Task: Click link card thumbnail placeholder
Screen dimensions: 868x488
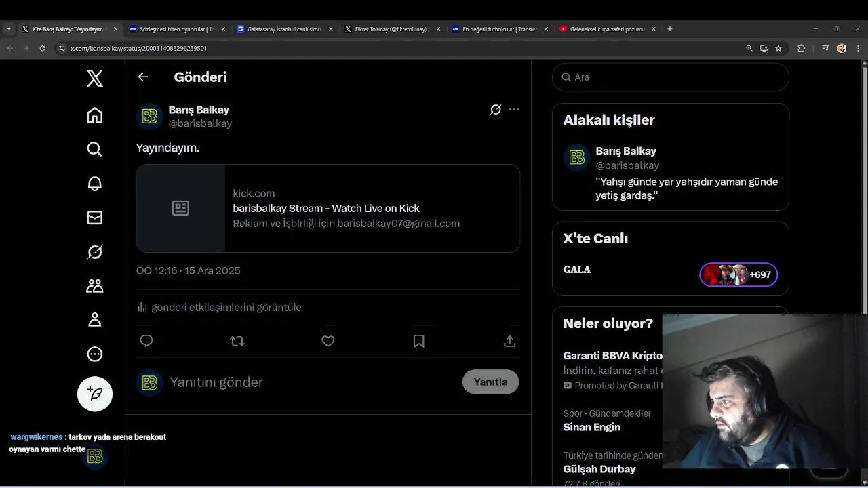Action: coord(180,208)
